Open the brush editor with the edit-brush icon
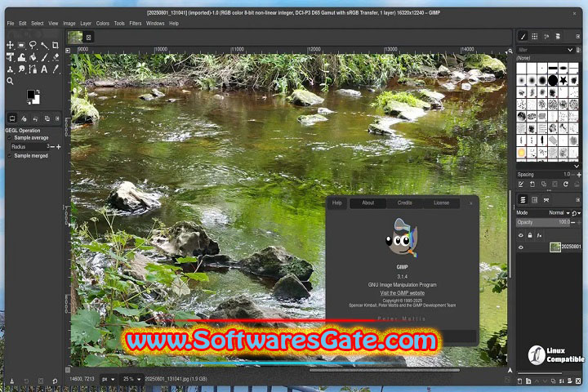 [521, 185]
